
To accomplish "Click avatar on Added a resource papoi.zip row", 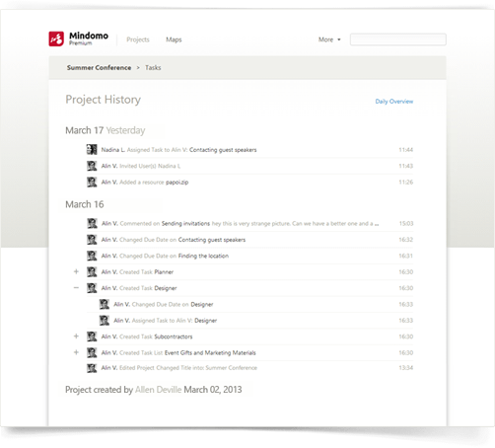I will pos(92,182).
